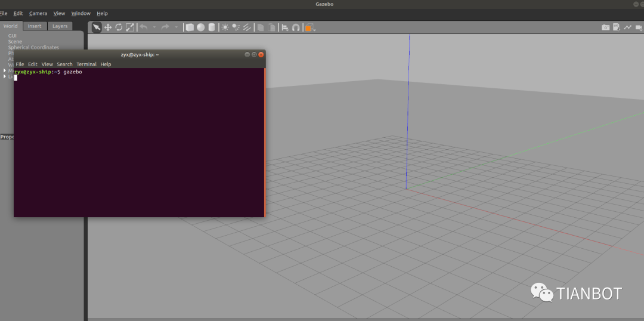Open terminal Edit menu

[33, 64]
